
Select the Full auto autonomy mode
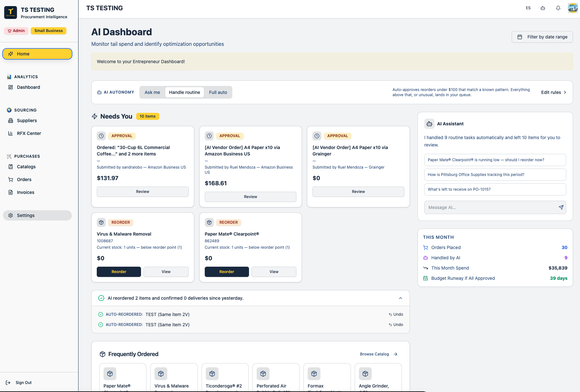click(218, 92)
